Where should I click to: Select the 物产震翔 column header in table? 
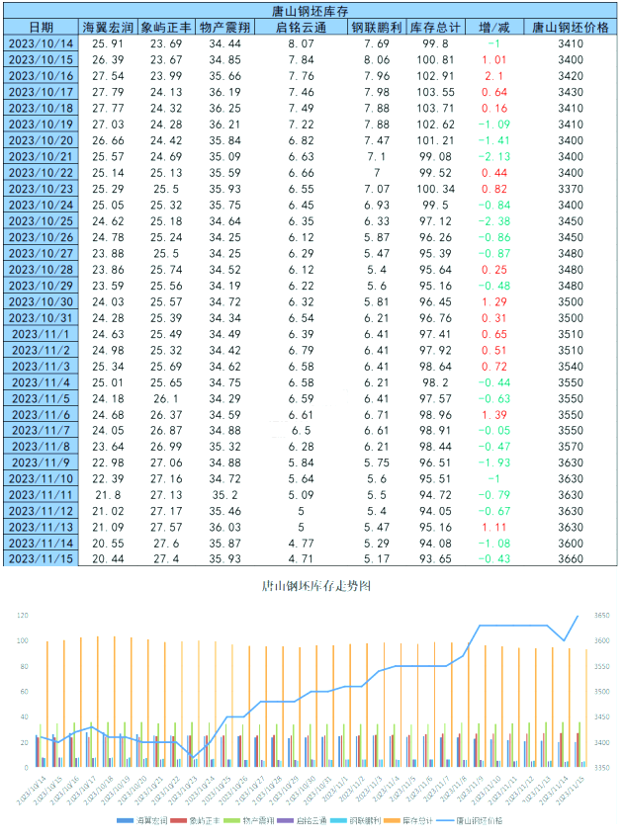point(225,28)
